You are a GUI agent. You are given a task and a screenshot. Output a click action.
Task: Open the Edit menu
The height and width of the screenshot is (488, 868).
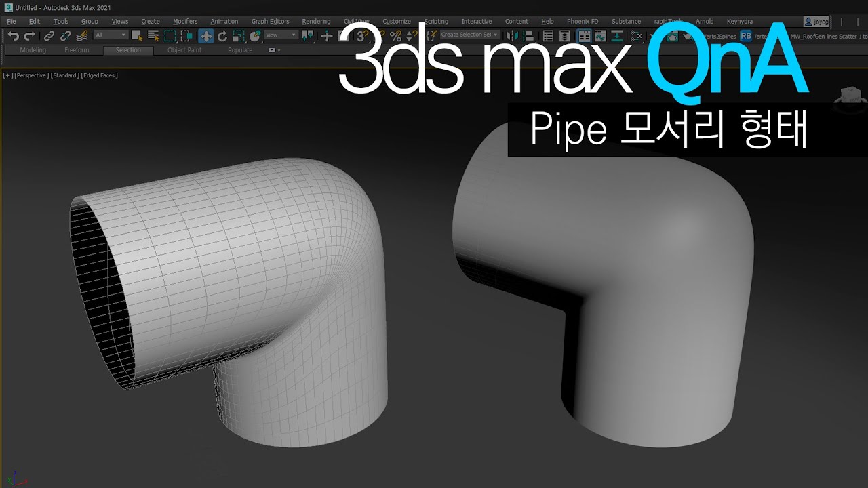pyautogui.click(x=35, y=21)
